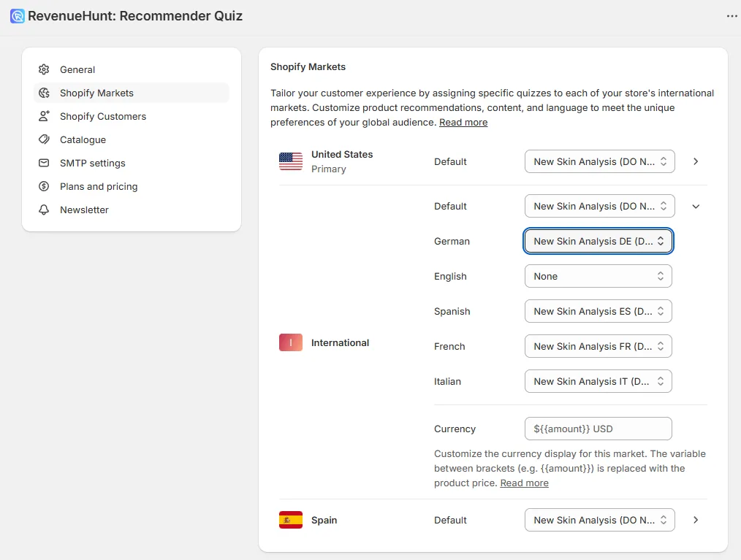Open English language quiz dropdown set to None
This screenshot has width=741, height=560.
[x=598, y=276]
